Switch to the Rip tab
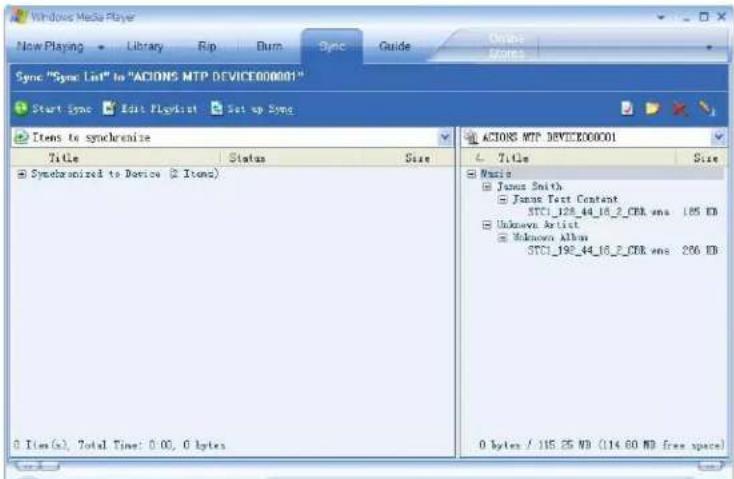 click(207, 46)
